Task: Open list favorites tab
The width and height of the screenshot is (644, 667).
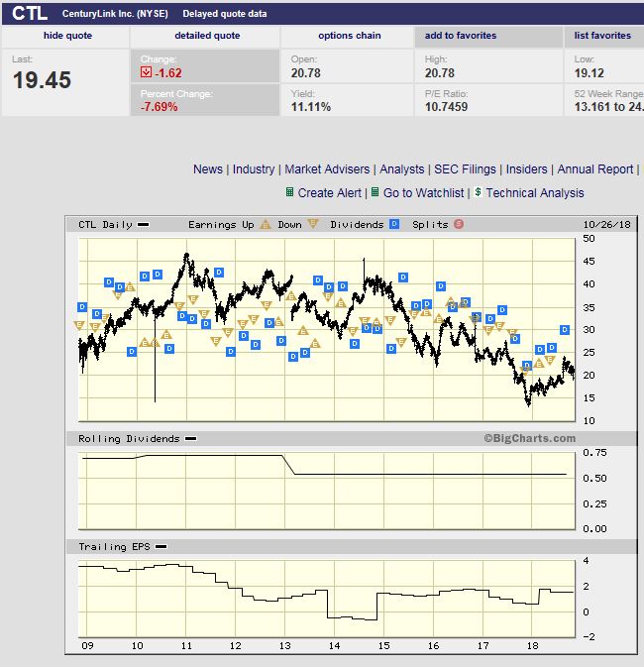Action: 602,36
